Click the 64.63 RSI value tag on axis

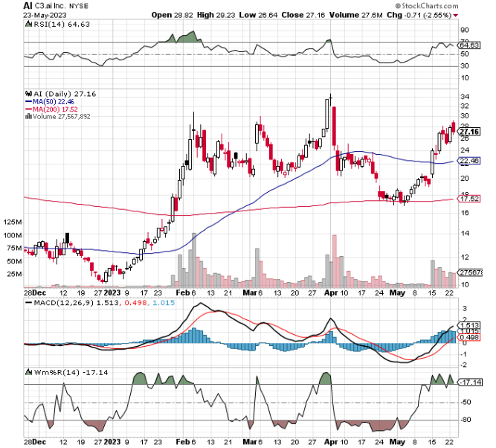point(469,45)
